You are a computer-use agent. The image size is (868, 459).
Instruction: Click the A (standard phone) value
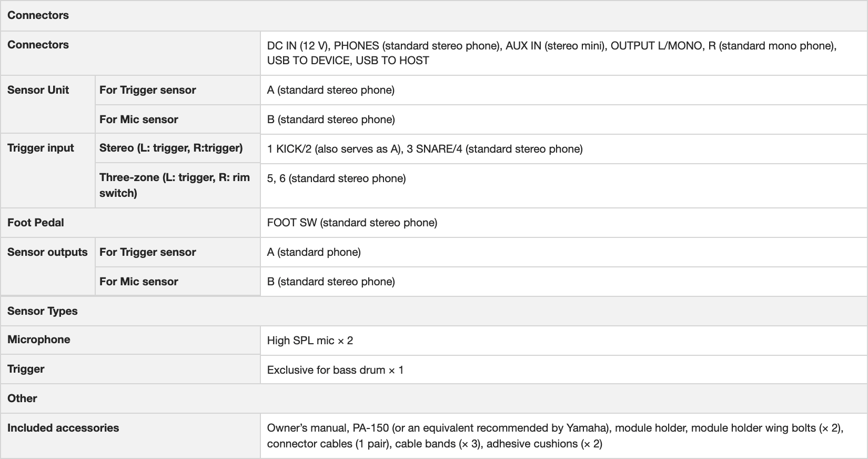click(314, 252)
